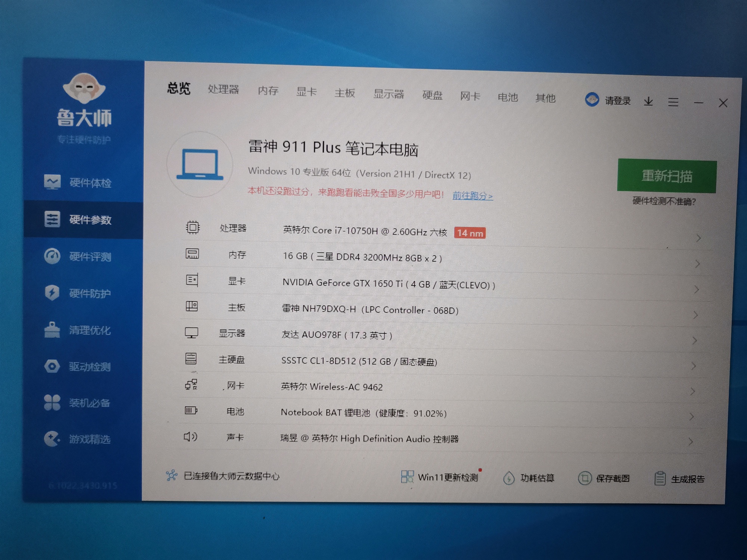
Task: Click the main hard disk icon
Action: click(191, 359)
